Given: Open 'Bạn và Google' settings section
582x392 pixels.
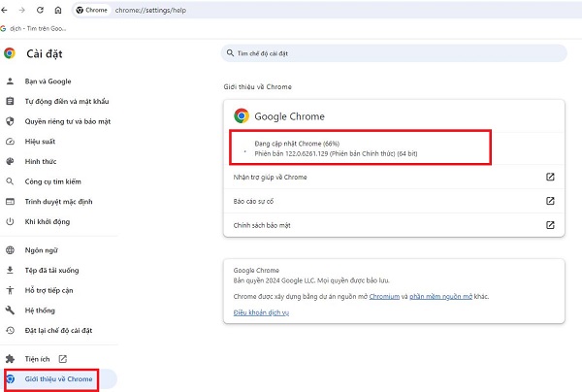Looking at the screenshot, I should click(x=48, y=82).
